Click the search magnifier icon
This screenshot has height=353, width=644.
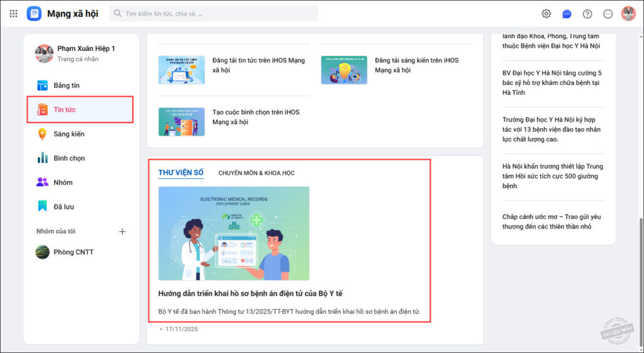click(x=118, y=14)
